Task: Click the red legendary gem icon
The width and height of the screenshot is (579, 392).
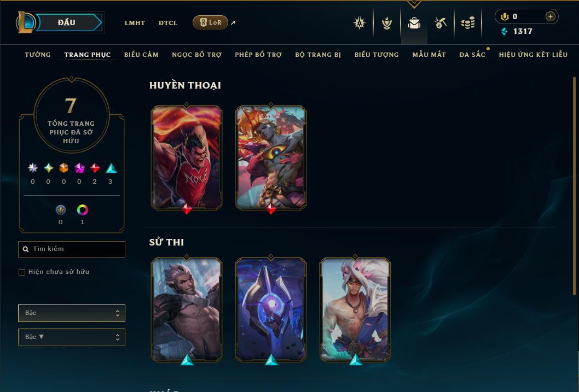Action: [95, 168]
